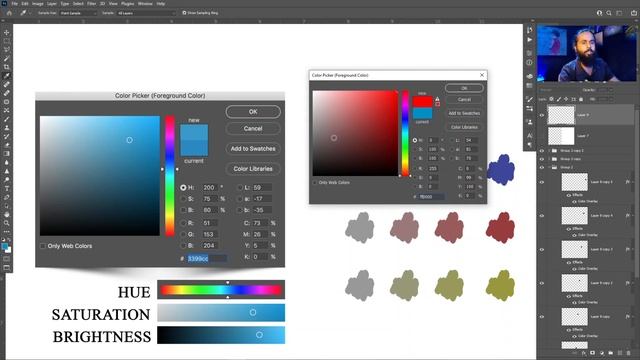Open the Actions panel play icon
This screenshot has height=360, width=640.
(529, 40)
